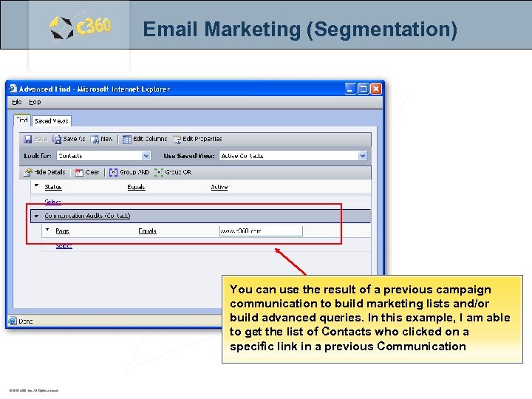Click the Equals operator in Status row
This screenshot has height=399, width=532.
tap(136, 187)
